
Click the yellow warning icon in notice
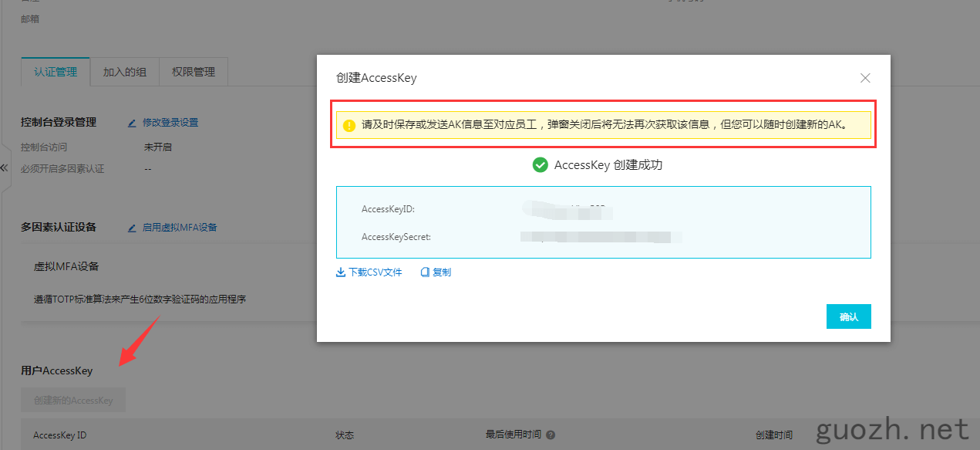tap(349, 124)
